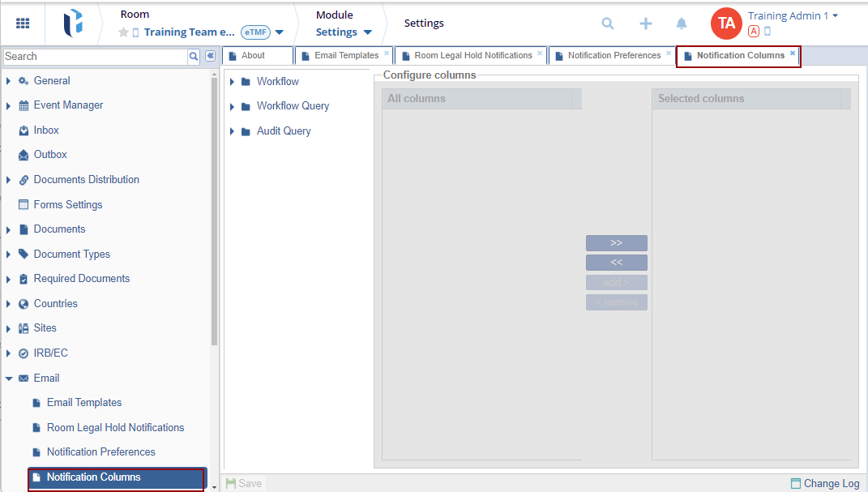The width and height of the screenshot is (868, 492).
Task: Close the Room Legal Hold Notifications tab
Action: 540,53
